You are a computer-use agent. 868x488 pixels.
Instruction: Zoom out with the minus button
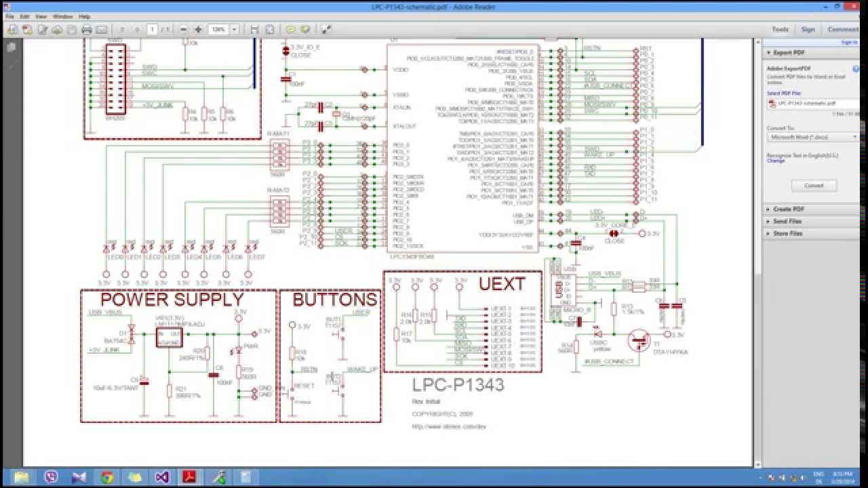pyautogui.click(x=183, y=30)
